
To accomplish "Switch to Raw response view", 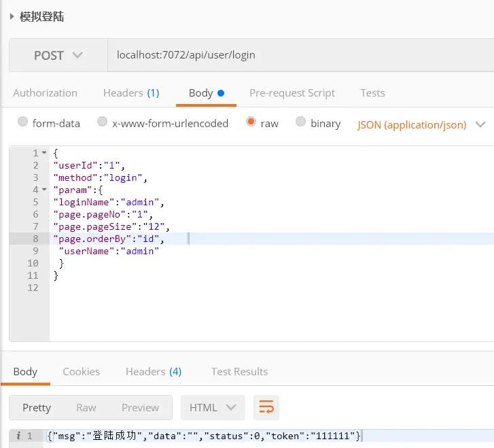I will pyautogui.click(x=86, y=408).
